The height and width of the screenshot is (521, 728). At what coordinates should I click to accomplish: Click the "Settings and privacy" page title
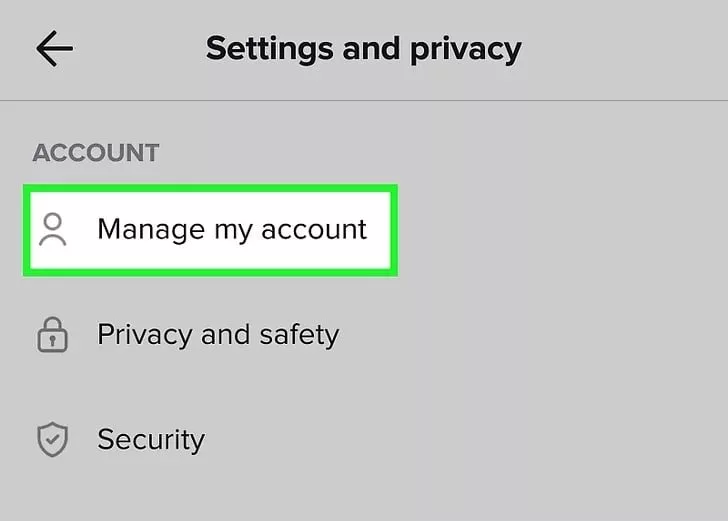coord(363,49)
